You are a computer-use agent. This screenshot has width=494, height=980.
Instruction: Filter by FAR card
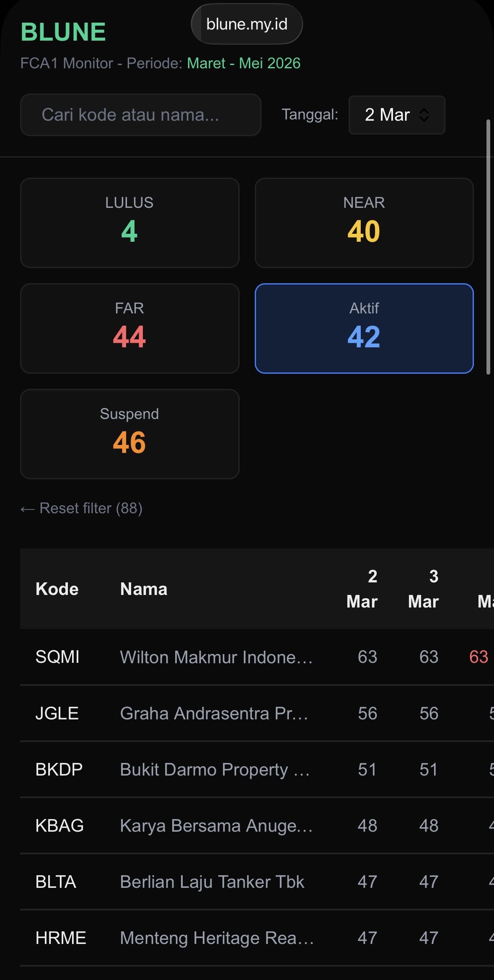pyautogui.click(x=129, y=328)
